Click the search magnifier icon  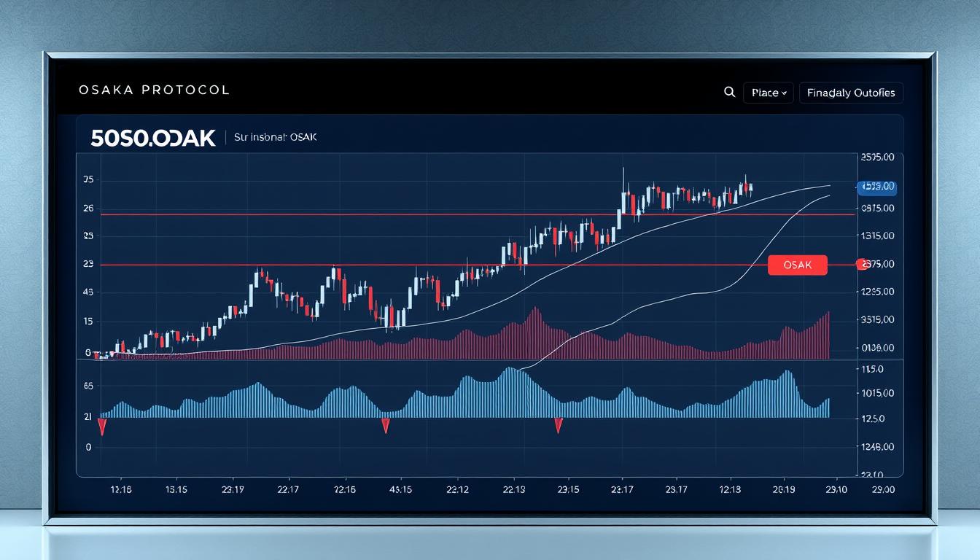[x=729, y=93]
